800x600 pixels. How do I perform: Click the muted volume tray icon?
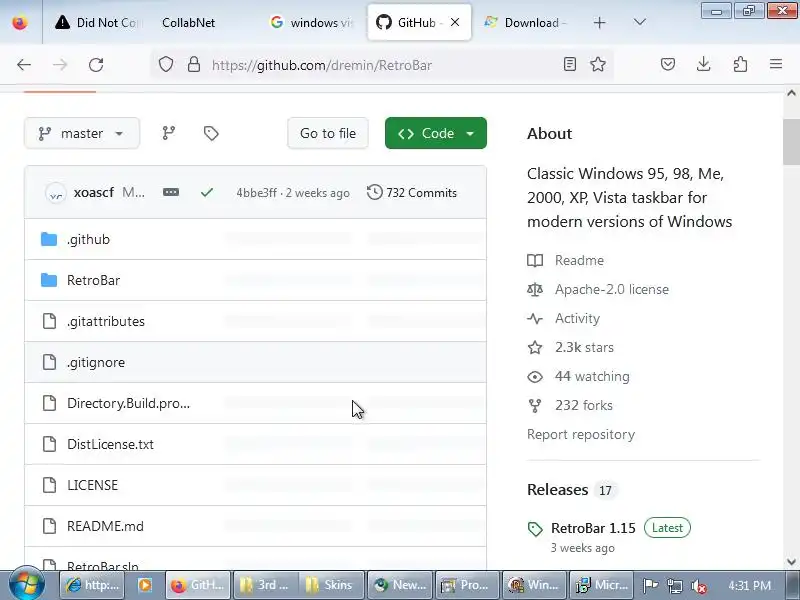[699, 586]
